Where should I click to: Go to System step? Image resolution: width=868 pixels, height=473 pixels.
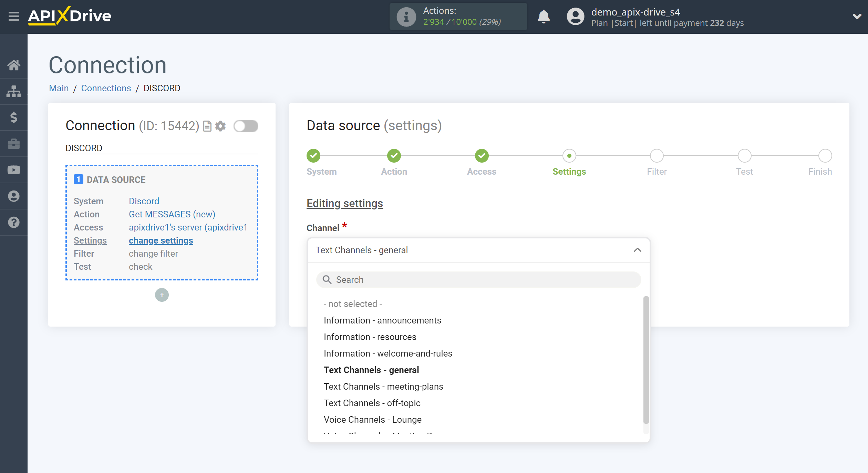313,156
